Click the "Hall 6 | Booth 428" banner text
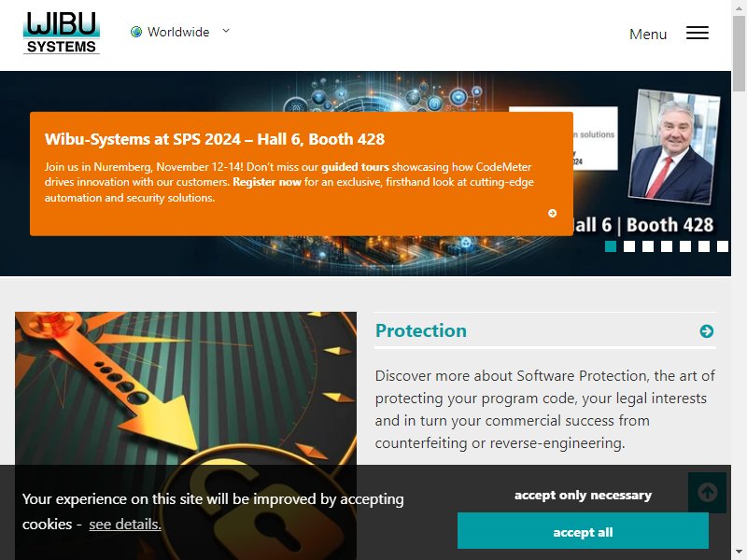The height and width of the screenshot is (560, 747). pyautogui.click(x=643, y=225)
